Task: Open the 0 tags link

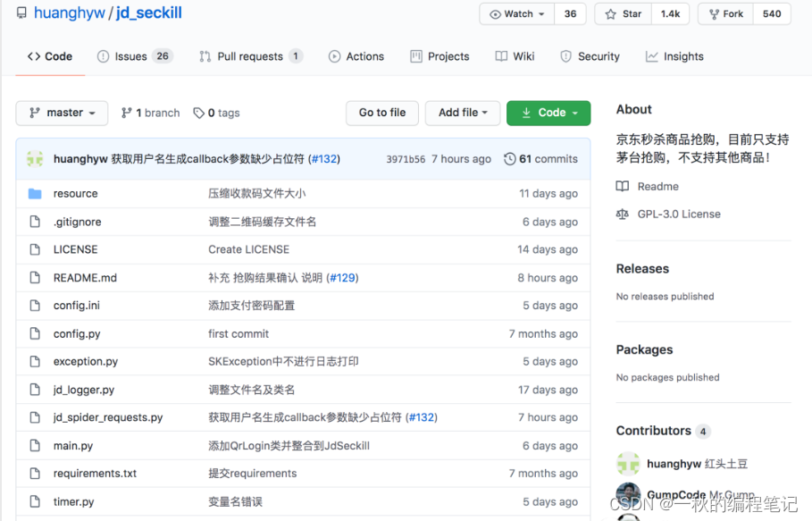Action: tap(216, 113)
